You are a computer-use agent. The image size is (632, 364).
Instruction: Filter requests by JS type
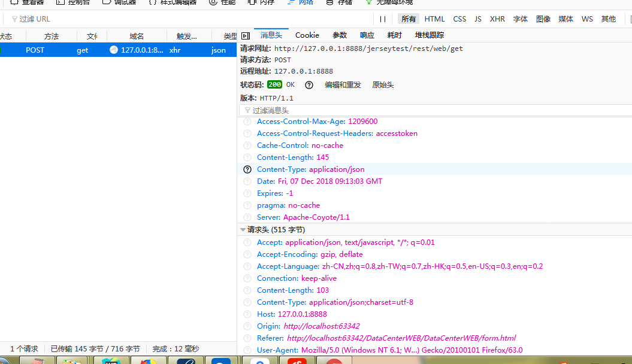pyautogui.click(x=478, y=19)
